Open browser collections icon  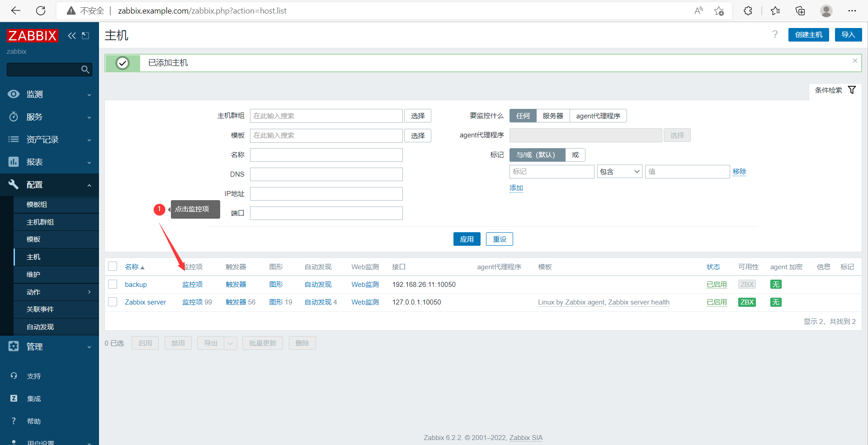[800, 11]
